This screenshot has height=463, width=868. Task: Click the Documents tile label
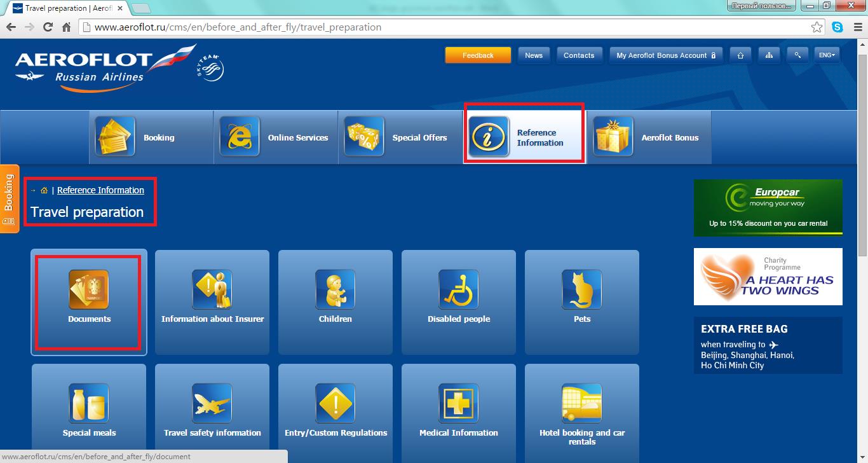coord(90,319)
